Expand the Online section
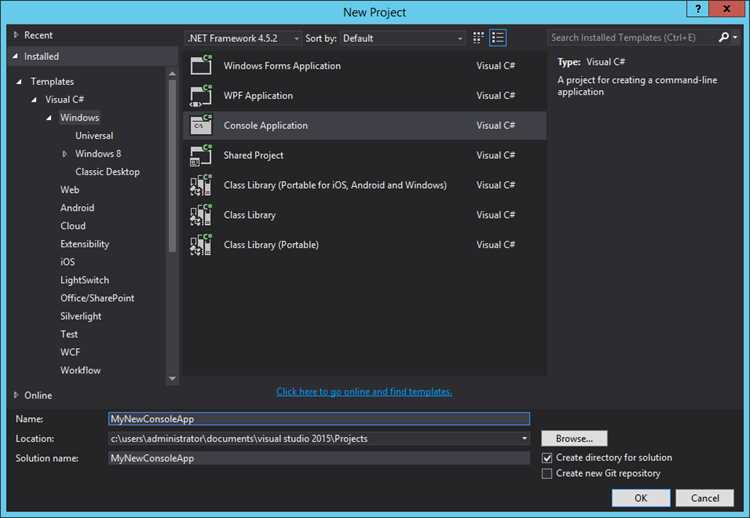Viewport: 750px width, 518px height. 16,395
